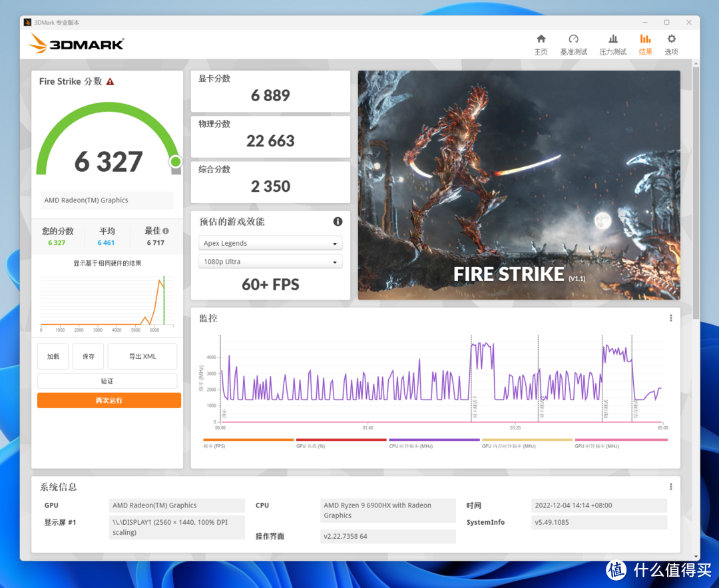Image resolution: width=719 pixels, height=588 pixels.
Task: Click the score distribution chart
Action: (107, 303)
